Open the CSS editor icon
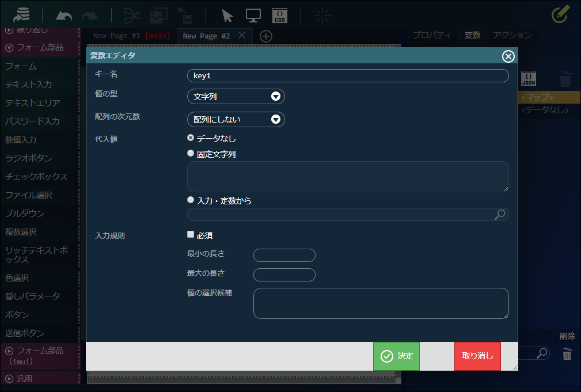The image size is (581, 392). [x=280, y=16]
